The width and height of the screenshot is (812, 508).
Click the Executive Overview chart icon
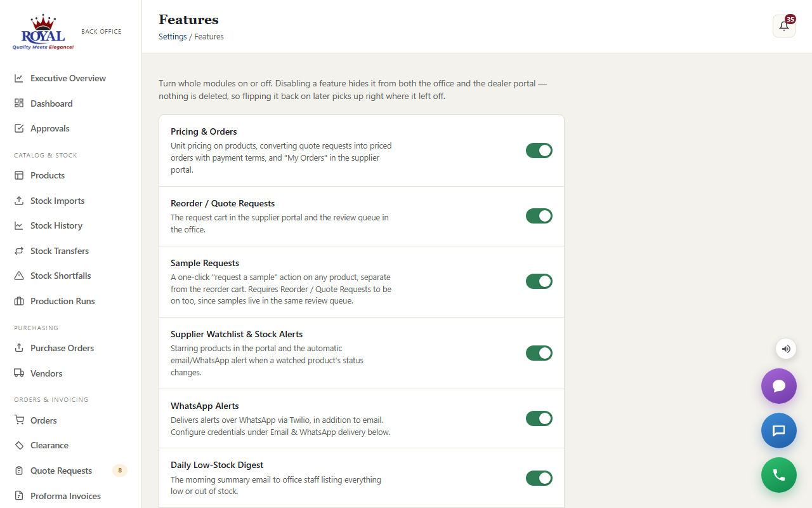click(x=19, y=78)
